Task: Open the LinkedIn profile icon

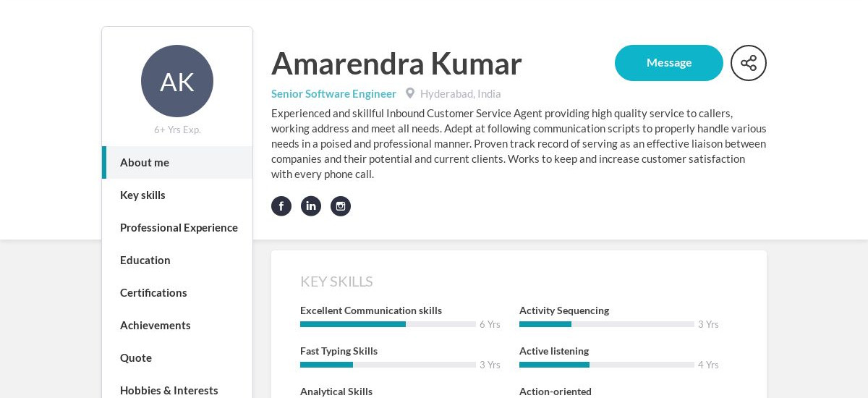Action: point(311,206)
